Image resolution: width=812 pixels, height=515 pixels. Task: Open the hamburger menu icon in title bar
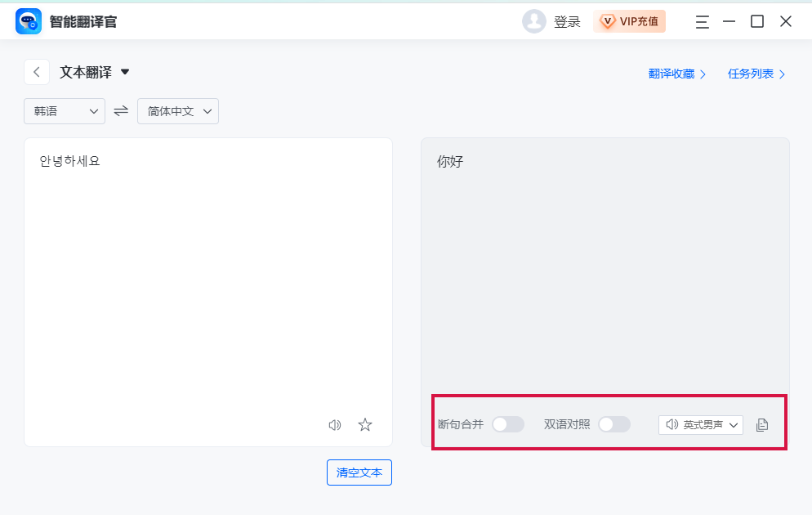(703, 22)
